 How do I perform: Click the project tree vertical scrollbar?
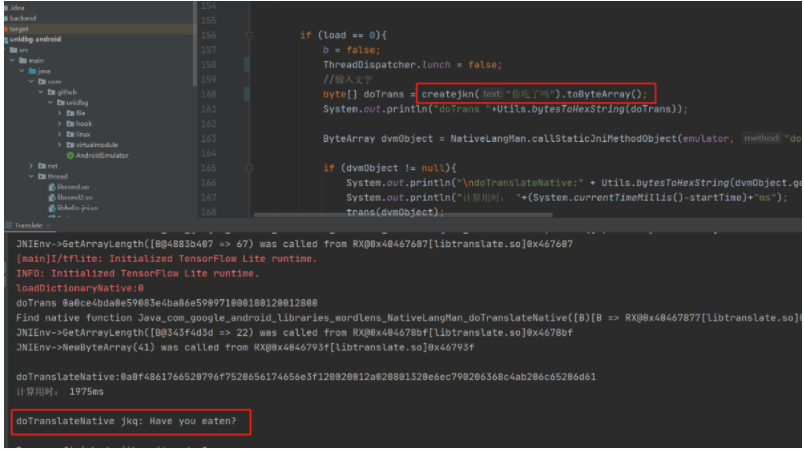coord(194,44)
